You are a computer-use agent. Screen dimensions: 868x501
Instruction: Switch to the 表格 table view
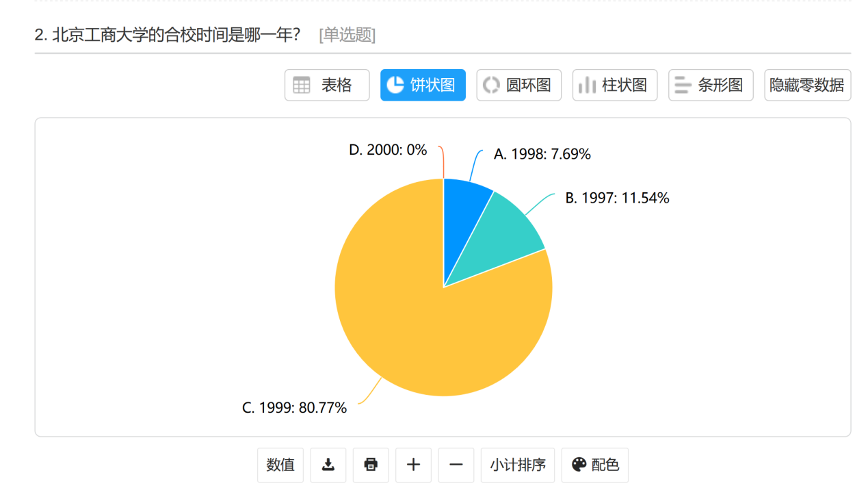pyautogui.click(x=327, y=85)
